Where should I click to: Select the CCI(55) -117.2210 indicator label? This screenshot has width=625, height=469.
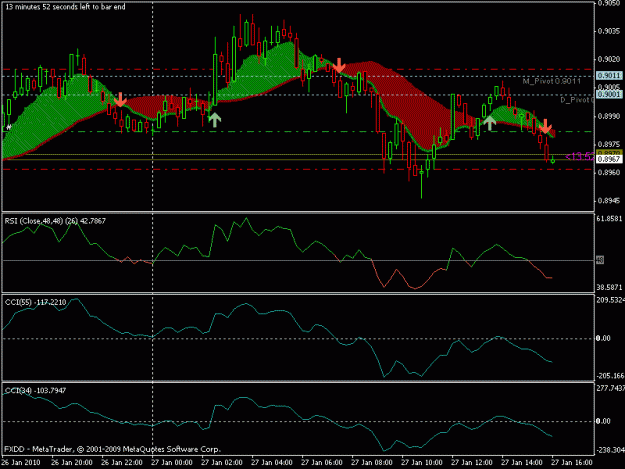coord(35,302)
